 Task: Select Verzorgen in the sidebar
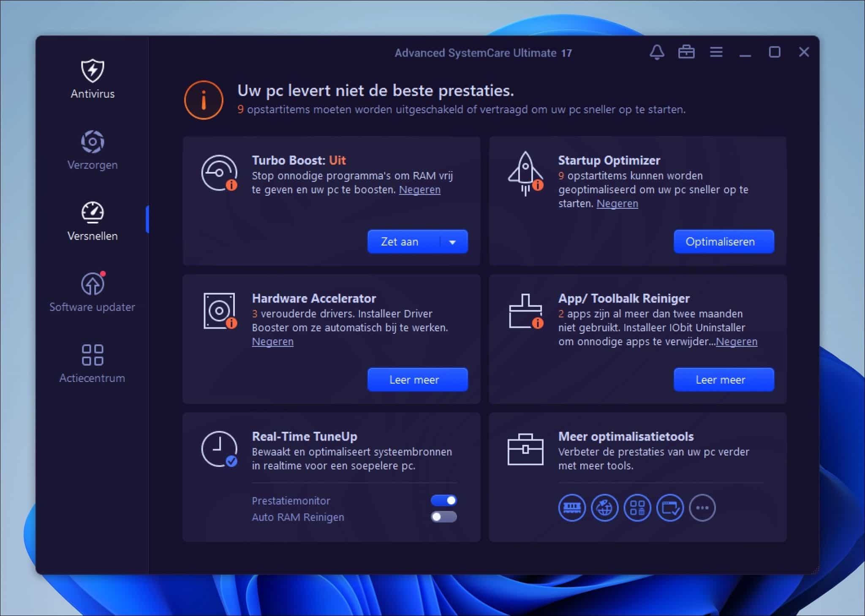92,150
